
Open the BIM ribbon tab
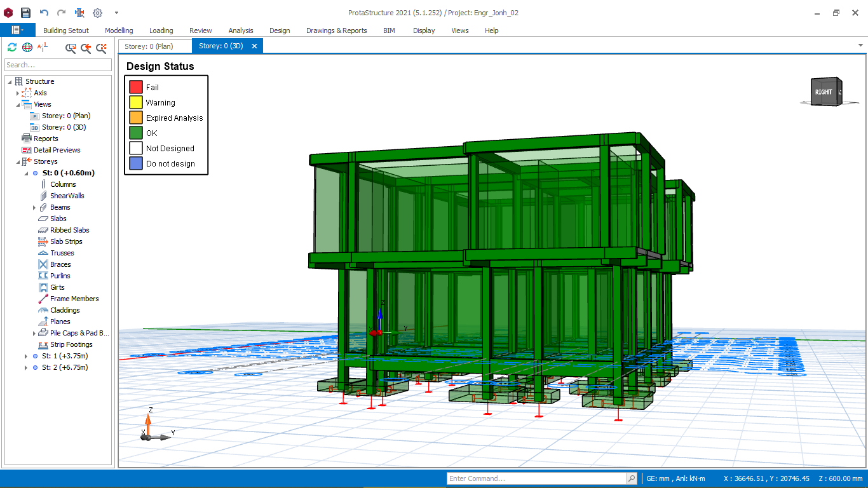point(389,30)
